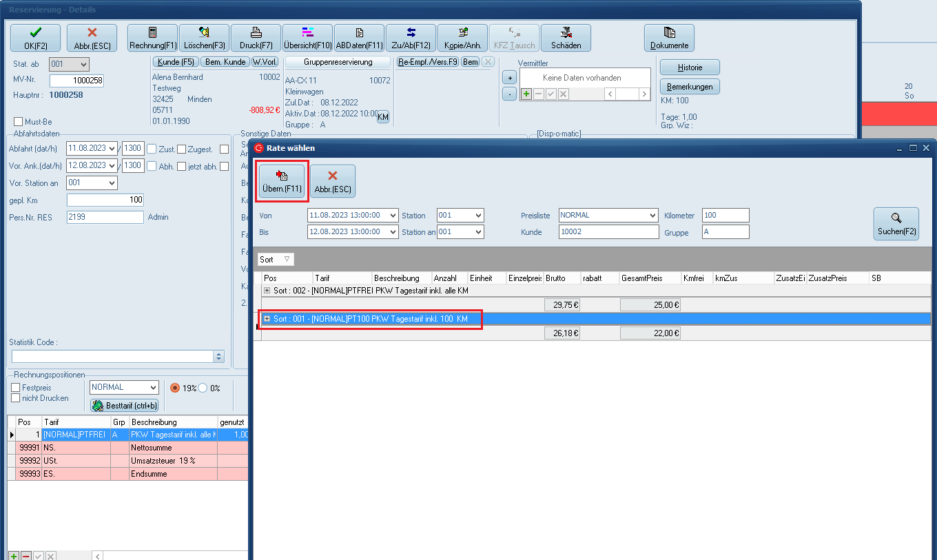The height and width of the screenshot is (560, 937).
Task: Enable the Must-Be checkbox
Action: 19,122
